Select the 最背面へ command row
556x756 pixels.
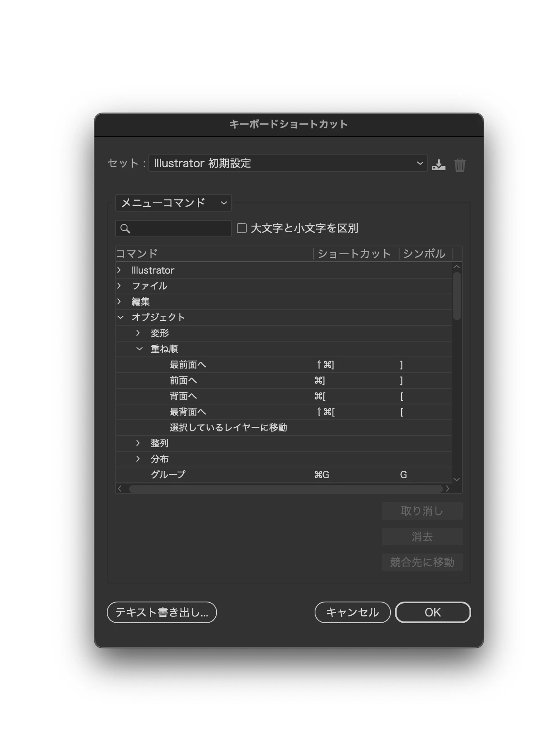284,412
